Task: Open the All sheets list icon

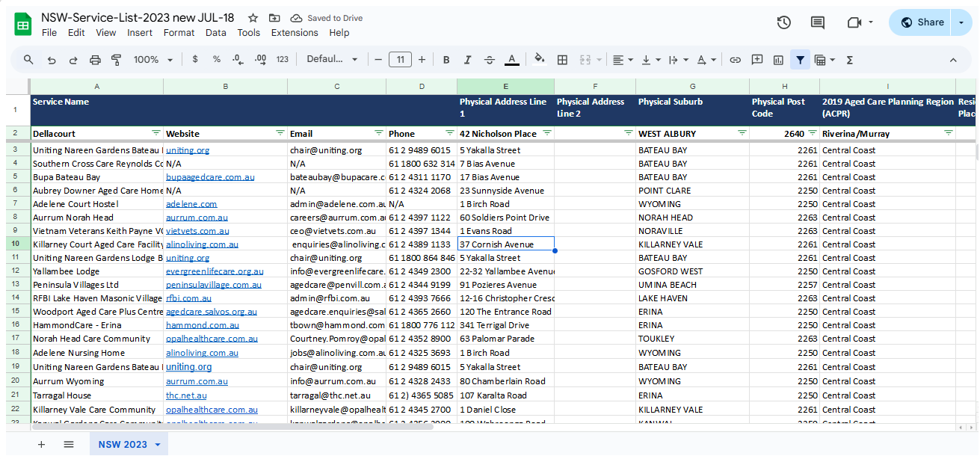Action: point(69,444)
